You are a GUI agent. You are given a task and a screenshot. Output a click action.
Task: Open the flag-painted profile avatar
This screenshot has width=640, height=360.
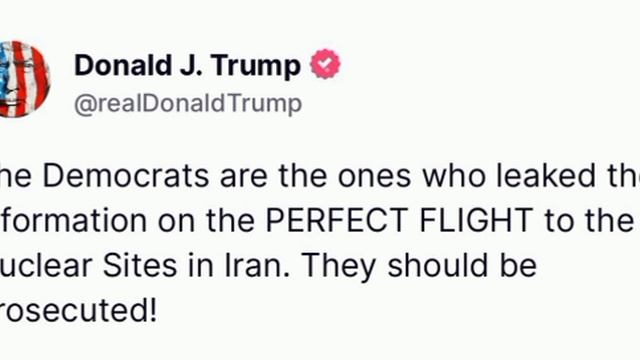click(24, 79)
